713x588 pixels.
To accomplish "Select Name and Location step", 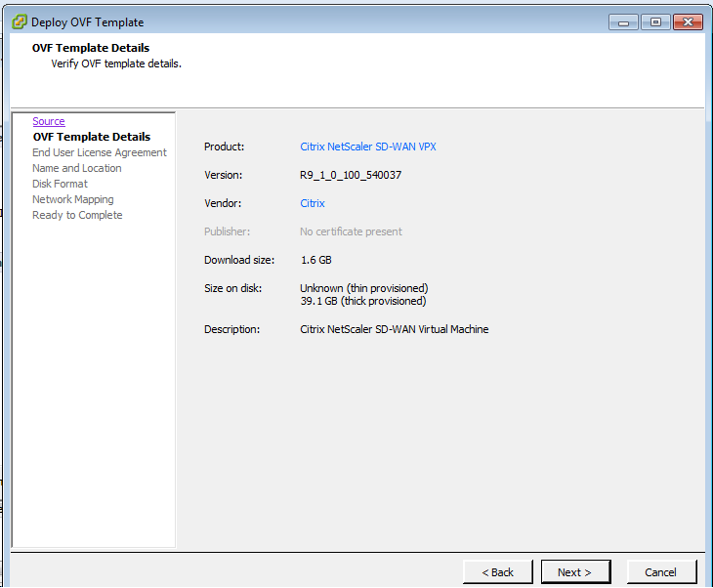I will point(77,168).
